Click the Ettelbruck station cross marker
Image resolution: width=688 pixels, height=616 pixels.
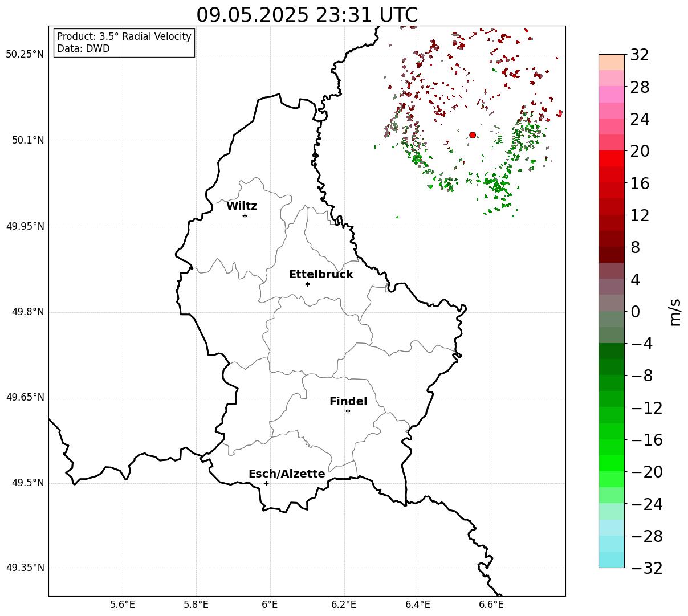coord(307,284)
